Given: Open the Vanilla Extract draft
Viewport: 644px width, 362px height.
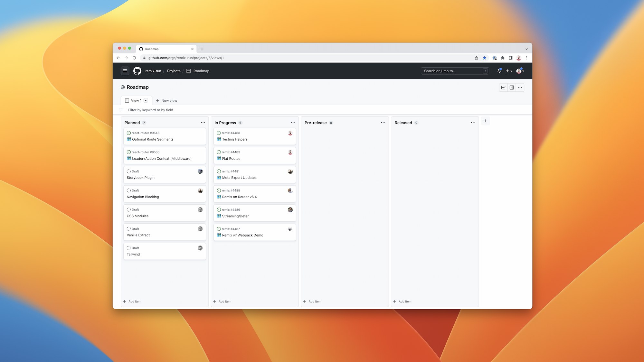Looking at the screenshot, I should pyautogui.click(x=138, y=235).
